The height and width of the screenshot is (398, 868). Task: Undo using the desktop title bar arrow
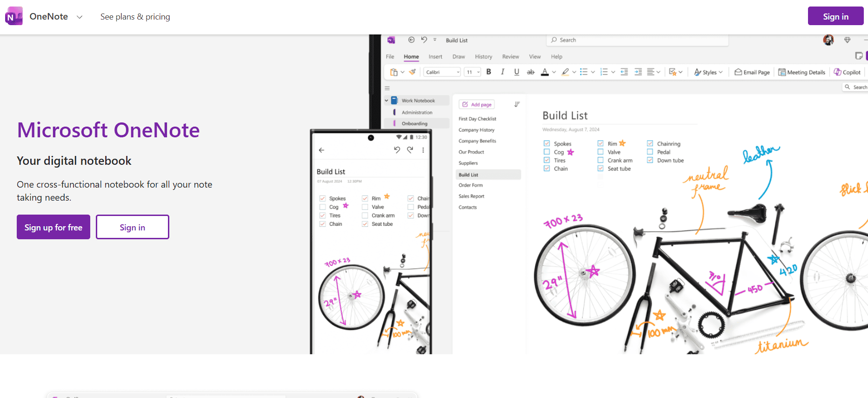[x=424, y=40]
